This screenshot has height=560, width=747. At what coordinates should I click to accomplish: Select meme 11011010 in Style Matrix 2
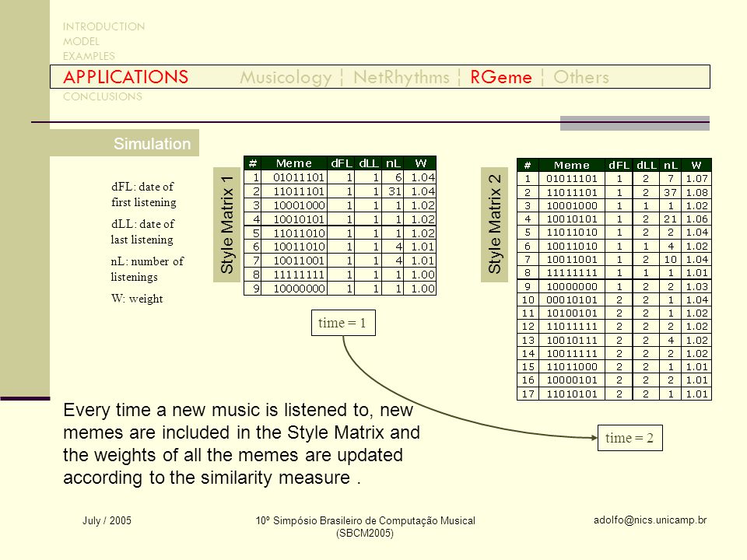click(572, 233)
